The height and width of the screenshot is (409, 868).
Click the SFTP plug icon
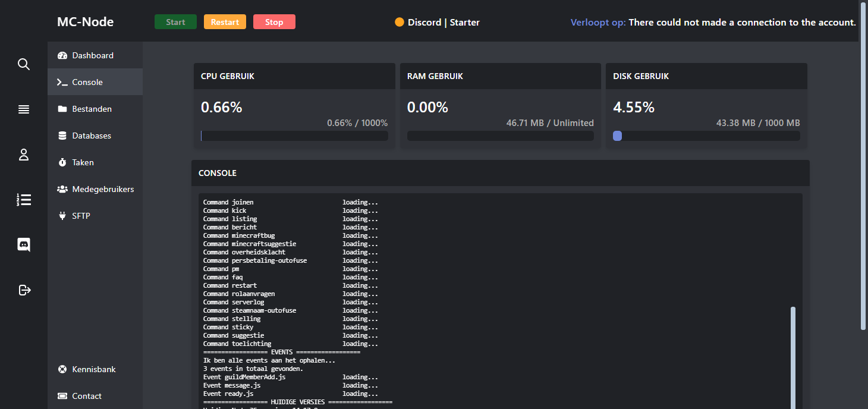pos(62,216)
